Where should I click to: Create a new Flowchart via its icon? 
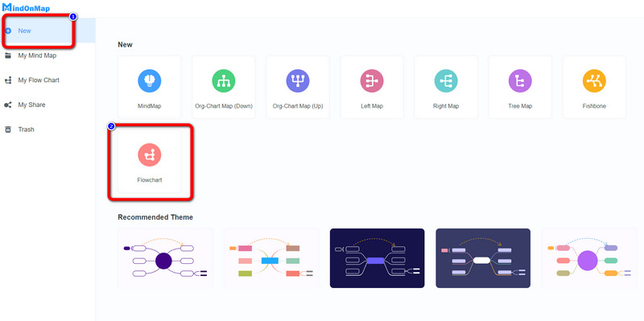(150, 154)
